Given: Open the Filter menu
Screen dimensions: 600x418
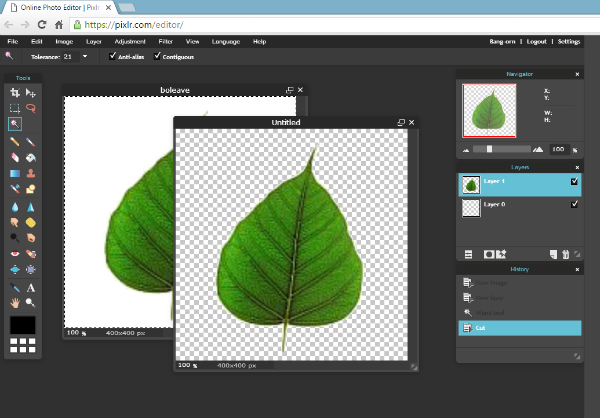Looking at the screenshot, I should click(x=166, y=41).
